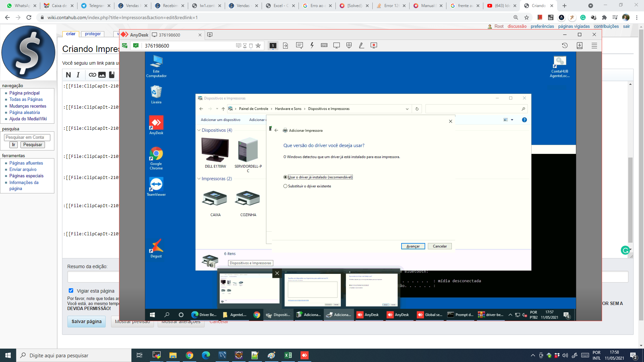Click 'Adicionar um dispositivo' command
This screenshot has width=644, height=362.
(x=220, y=120)
